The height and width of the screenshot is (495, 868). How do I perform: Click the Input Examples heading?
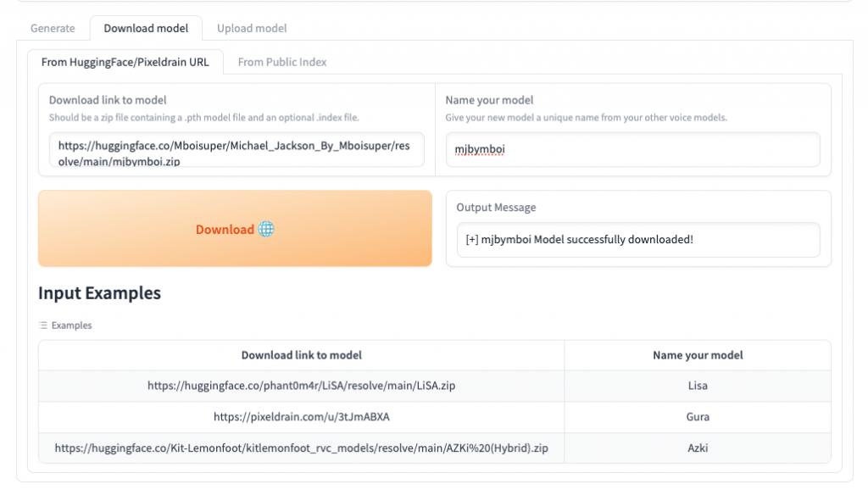coord(100,293)
